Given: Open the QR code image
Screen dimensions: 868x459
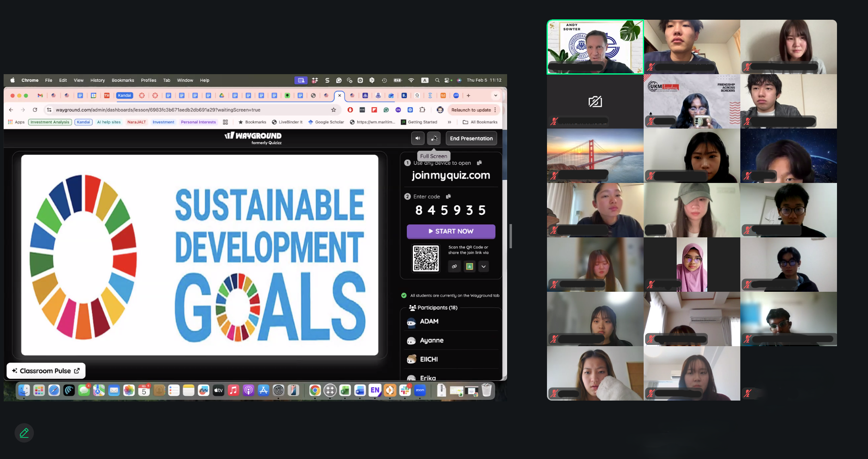Looking at the screenshot, I should (x=426, y=258).
